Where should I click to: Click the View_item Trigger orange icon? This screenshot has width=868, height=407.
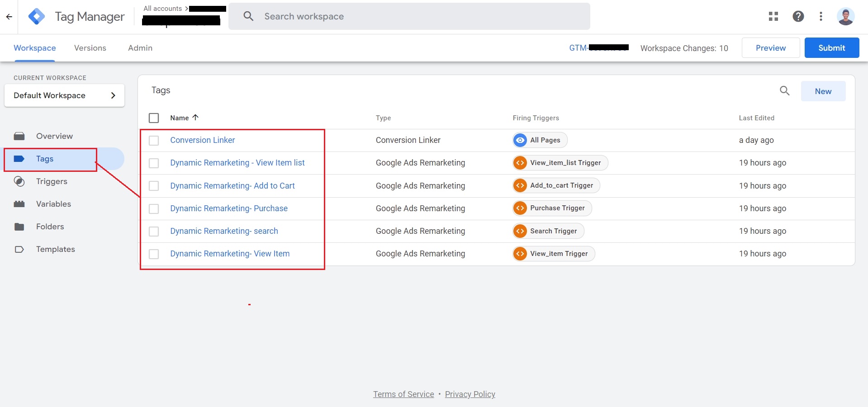pyautogui.click(x=520, y=254)
